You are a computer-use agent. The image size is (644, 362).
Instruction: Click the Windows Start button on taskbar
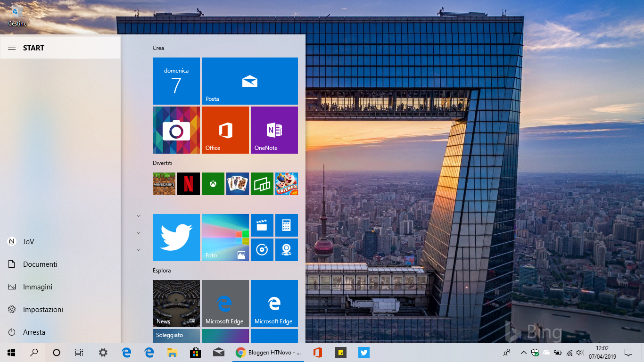(x=11, y=353)
